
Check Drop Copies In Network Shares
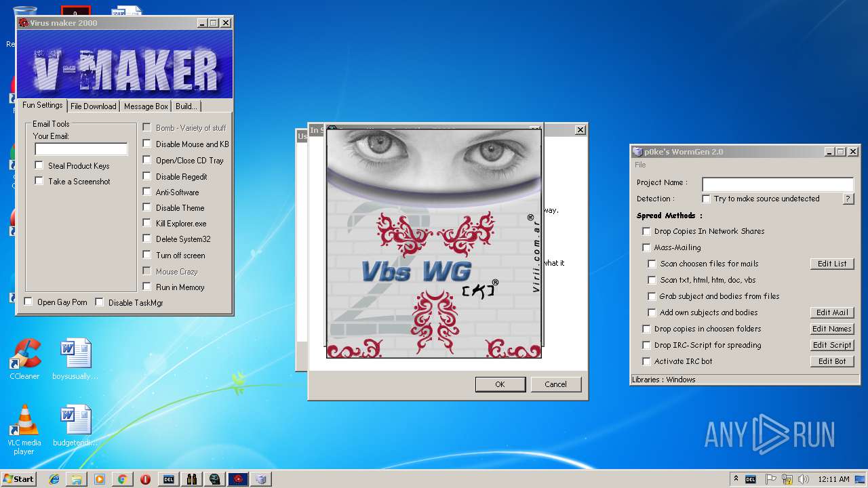click(x=646, y=231)
